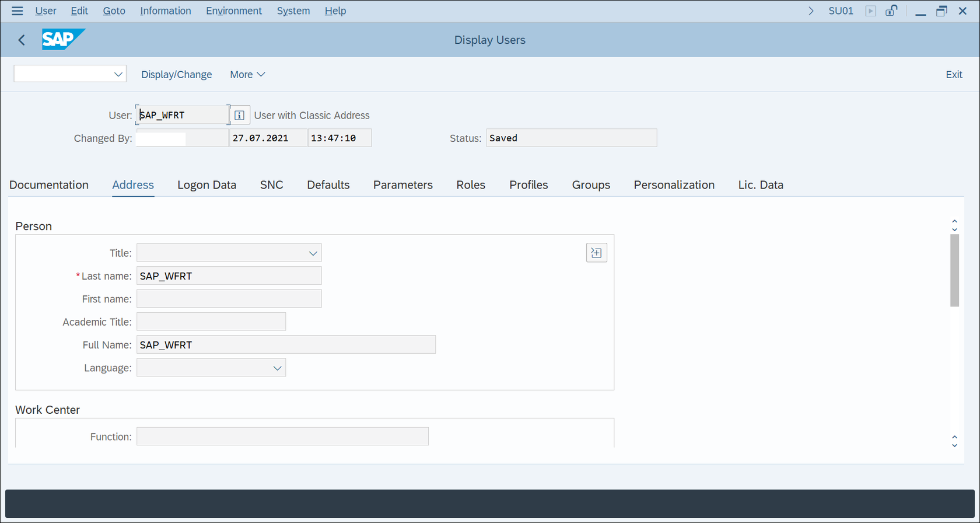Click the Display/Change button
This screenshot has width=980, height=523.
pos(176,74)
